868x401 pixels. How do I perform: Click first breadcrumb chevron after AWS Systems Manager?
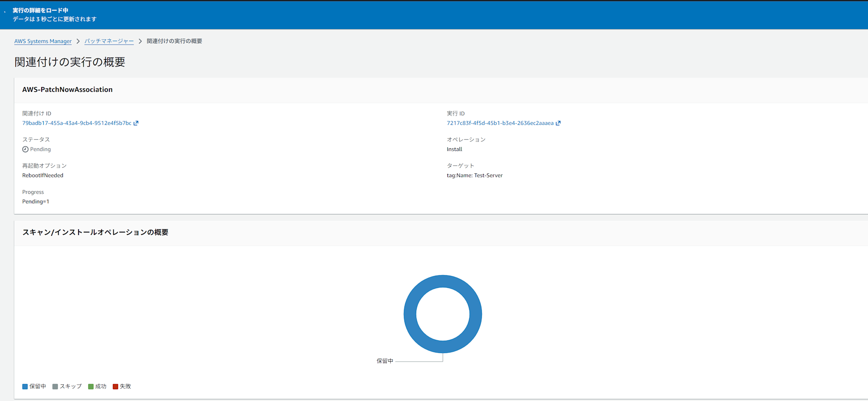tap(78, 41)
